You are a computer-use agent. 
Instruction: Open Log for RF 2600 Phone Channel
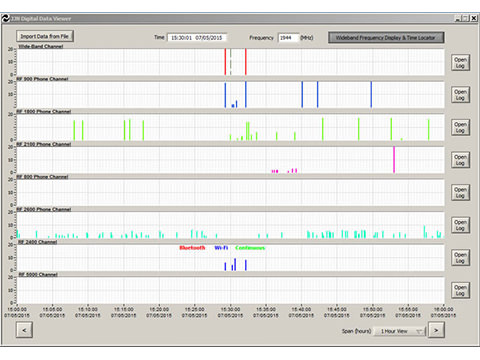[x=460, y=225]
